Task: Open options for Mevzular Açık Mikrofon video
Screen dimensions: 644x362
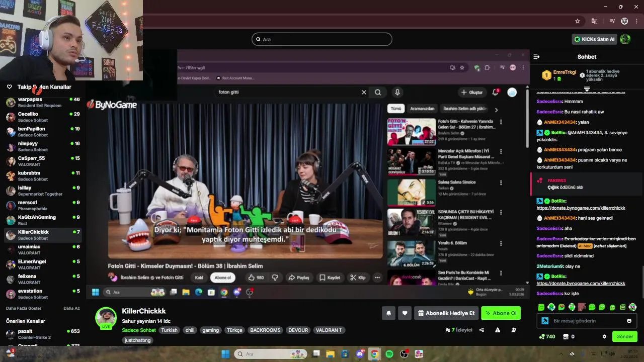Action: [x=501, y=151]
